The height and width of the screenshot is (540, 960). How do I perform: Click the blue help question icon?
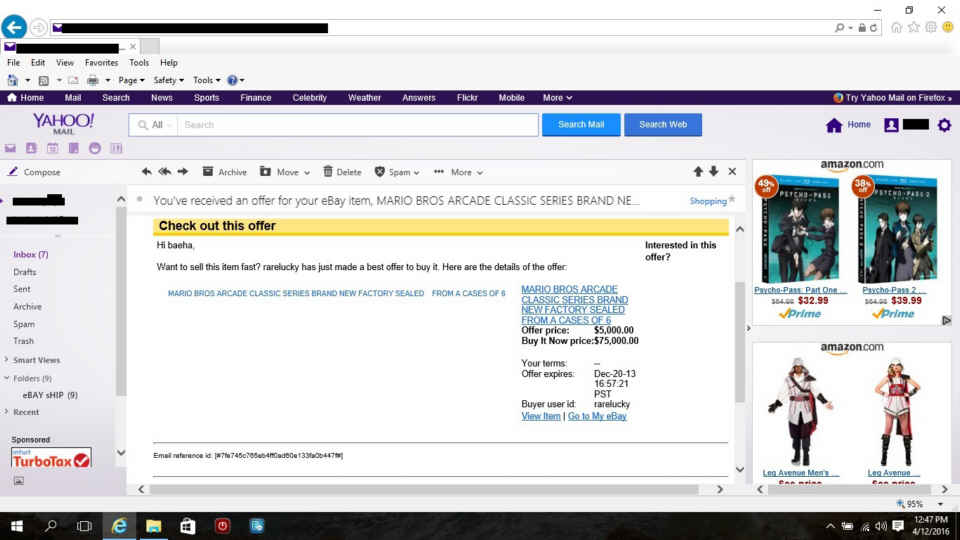pyautogui.click(x=232, y=80)
